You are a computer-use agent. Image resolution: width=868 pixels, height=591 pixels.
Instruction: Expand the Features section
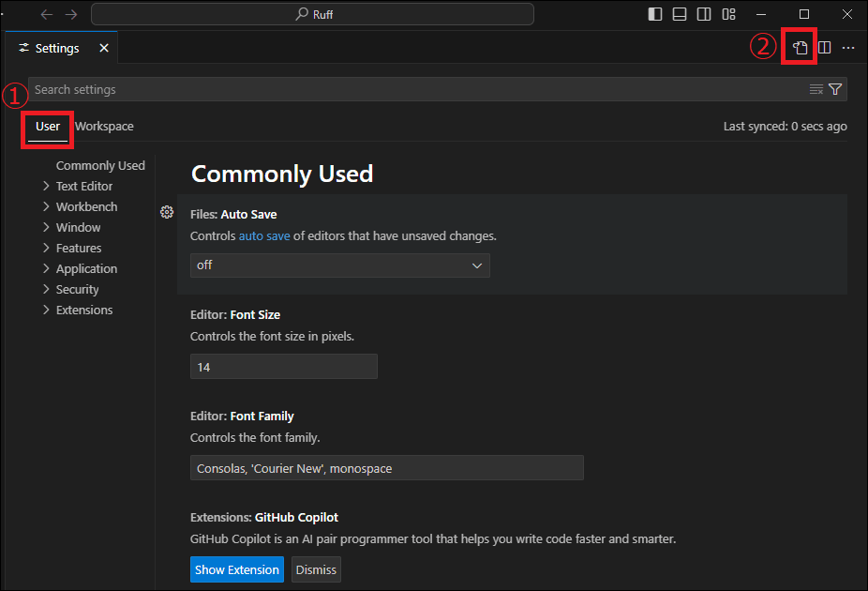click(46, 248)
